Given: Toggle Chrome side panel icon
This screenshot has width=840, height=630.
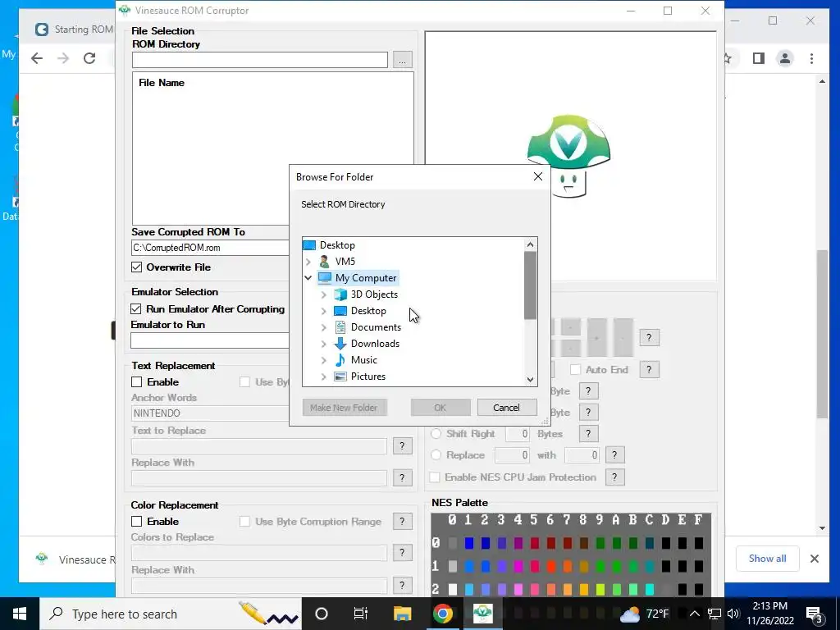Looking at the screenshot, I should pyautogui.click(x=759, y=58).
